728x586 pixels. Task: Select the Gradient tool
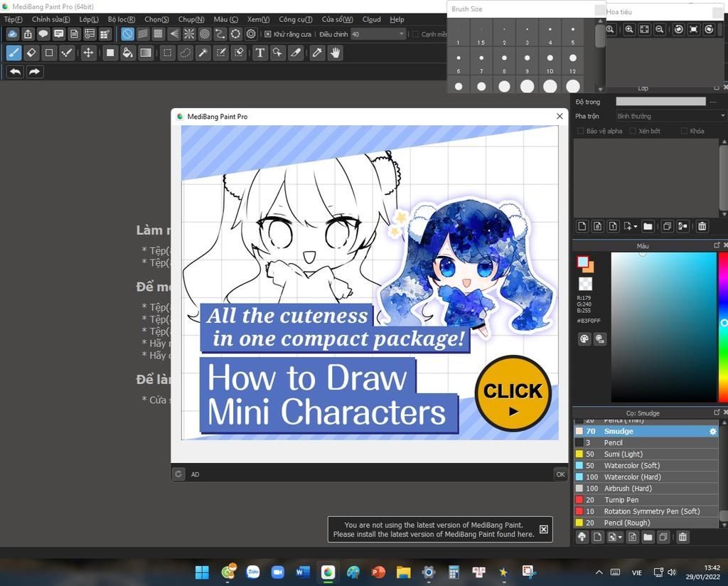point(146,53)
